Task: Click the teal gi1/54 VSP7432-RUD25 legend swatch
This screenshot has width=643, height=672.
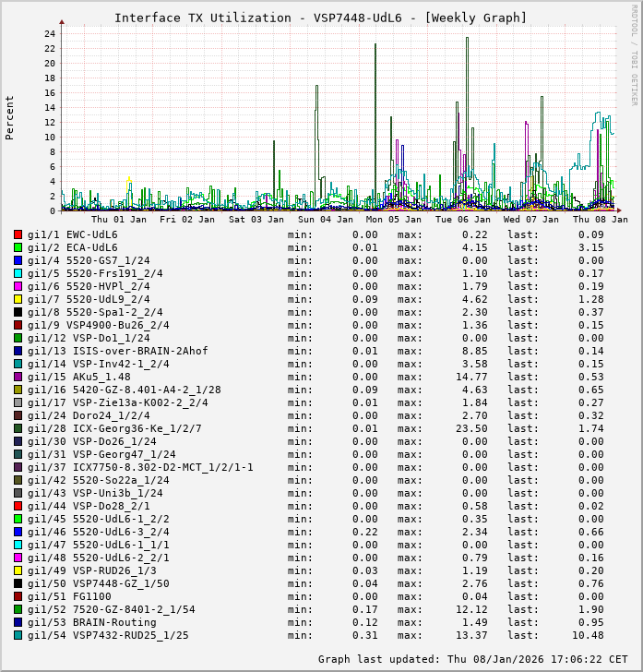Action: [18, 635]
